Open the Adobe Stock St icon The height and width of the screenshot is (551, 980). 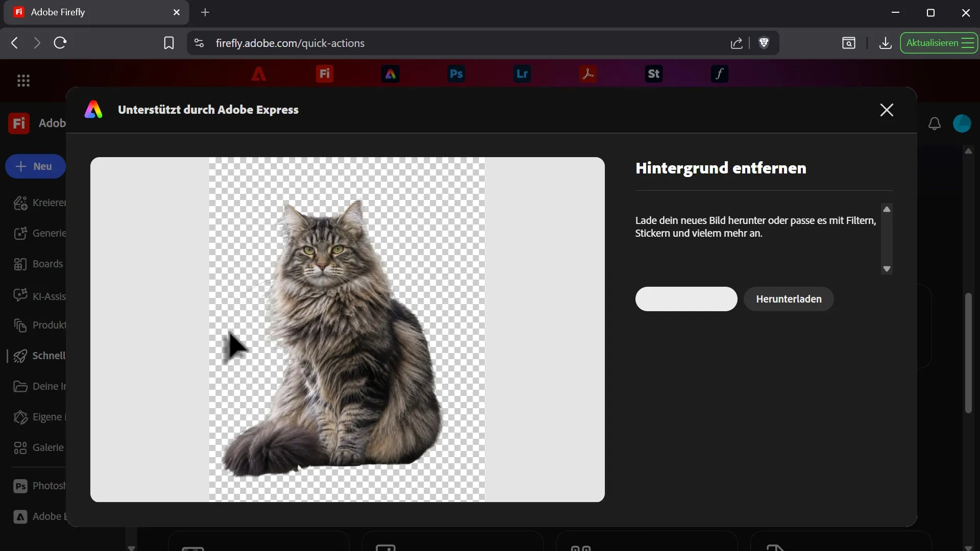(x=654, y=74)
